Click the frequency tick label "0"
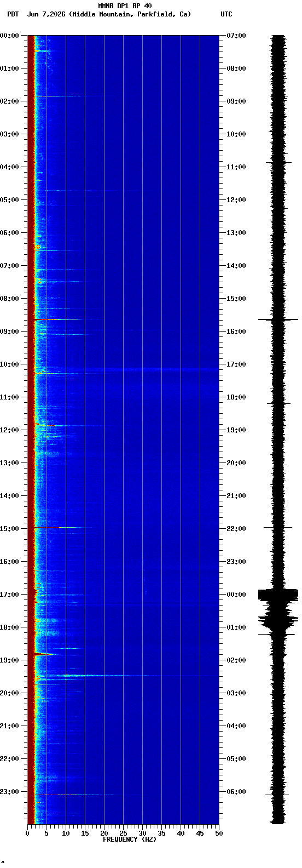 point(27,833)
